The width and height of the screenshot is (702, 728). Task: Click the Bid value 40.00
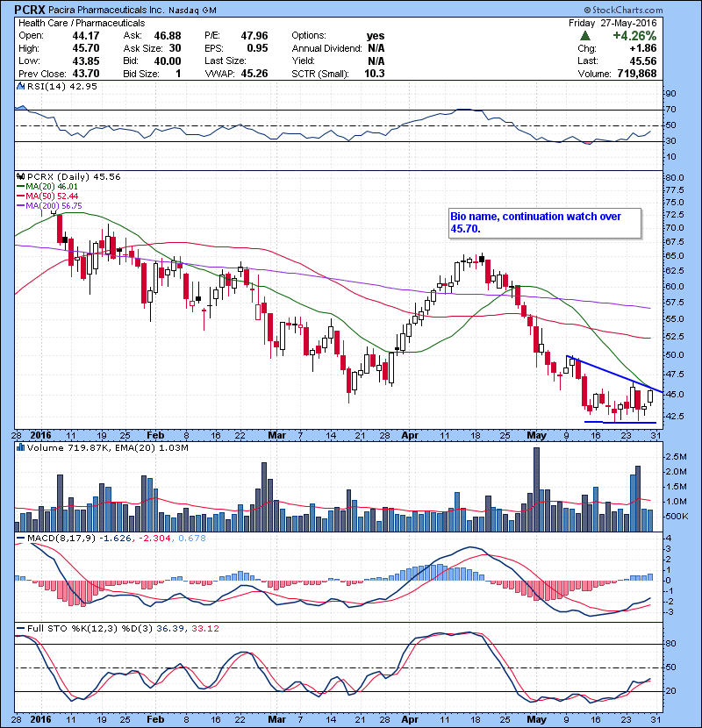pyautogui.click(x=168, y=61)
